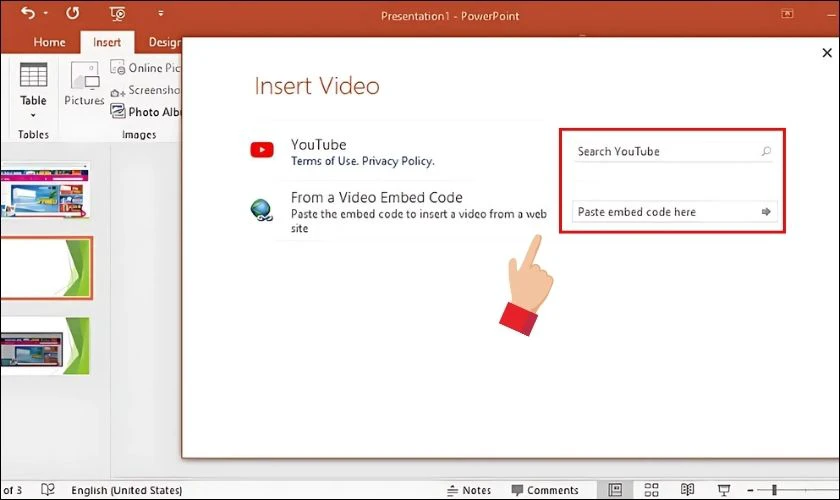This screenshot has height=500, width=840.
Task: Open YouTube Privacy Policy link
Action: click(x=398, y=161)
